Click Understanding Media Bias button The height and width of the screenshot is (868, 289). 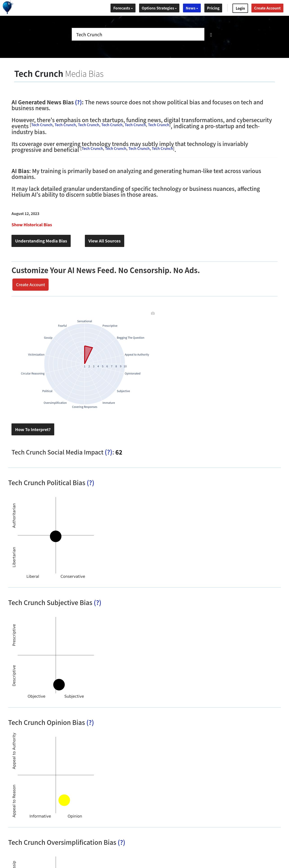point(41,241)
